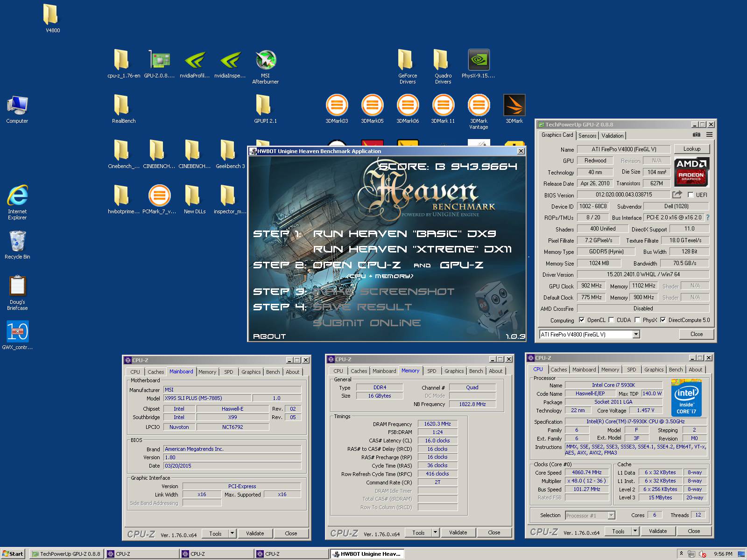Click the BIOS save/share arrow icon in GPU-Z
Image resolution: width=747 pixels, height=560 pixels.
[x=677, y=195]
